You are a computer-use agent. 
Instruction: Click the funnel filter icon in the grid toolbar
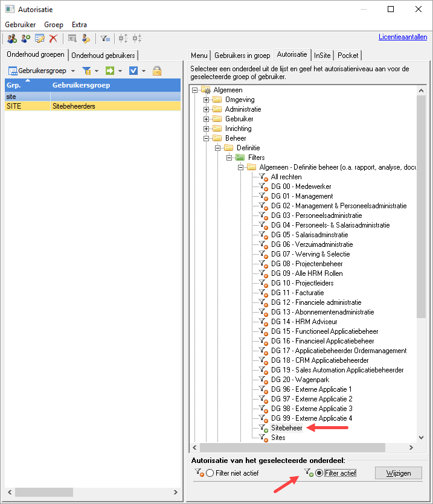[86, 71]
